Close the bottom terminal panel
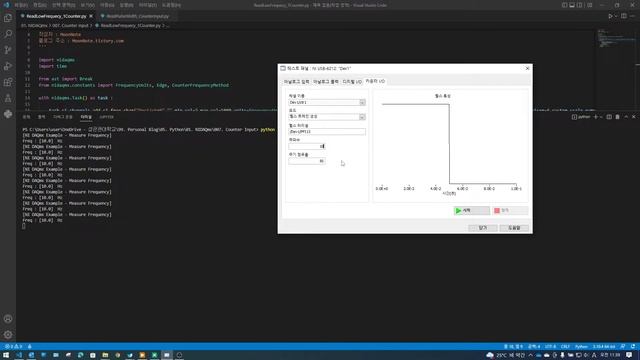This screenshot has height=360, width=640. point(634,117)
